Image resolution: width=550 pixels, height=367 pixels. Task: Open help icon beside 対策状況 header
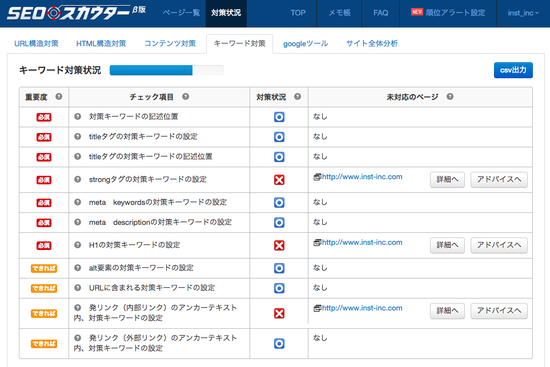pyautogui.click(x=297, y=96)
